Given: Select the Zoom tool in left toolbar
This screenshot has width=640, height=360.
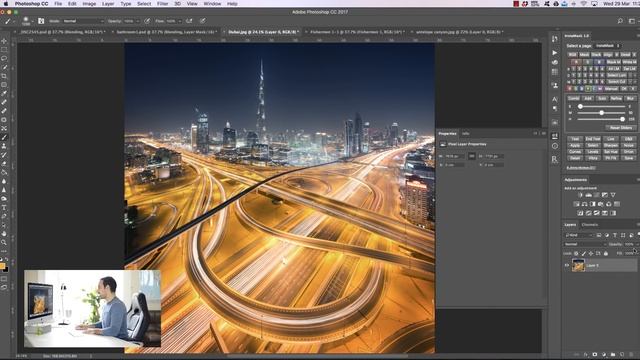Looking at the screenshot, I should [4, 242].
